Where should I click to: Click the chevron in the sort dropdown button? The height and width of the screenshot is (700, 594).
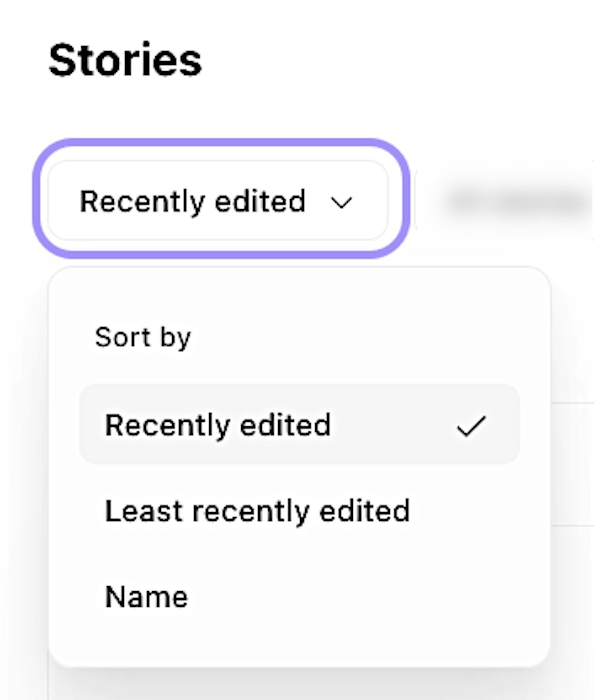point(341,202)
